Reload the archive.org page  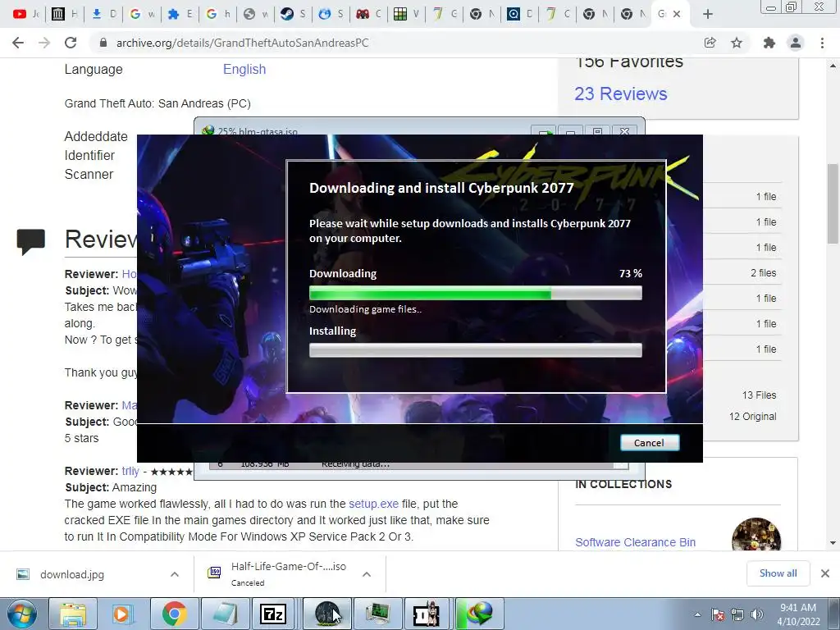71,43
